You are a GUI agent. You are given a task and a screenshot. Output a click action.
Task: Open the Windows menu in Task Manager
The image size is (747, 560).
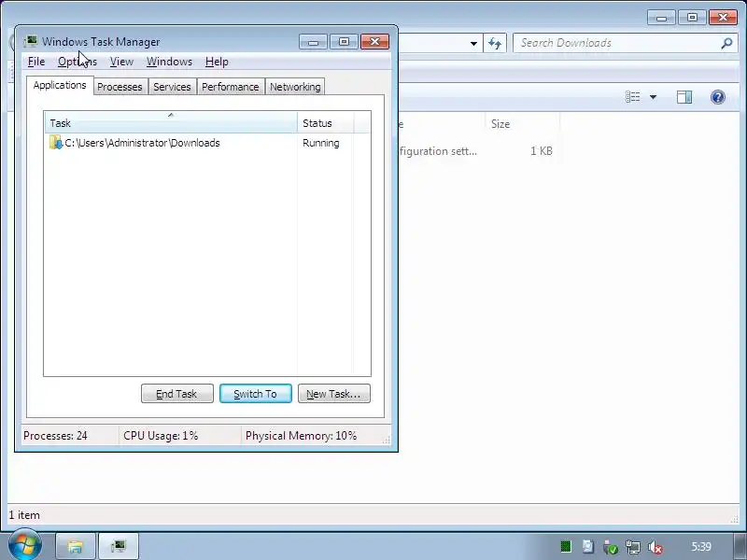click(169, 62)
